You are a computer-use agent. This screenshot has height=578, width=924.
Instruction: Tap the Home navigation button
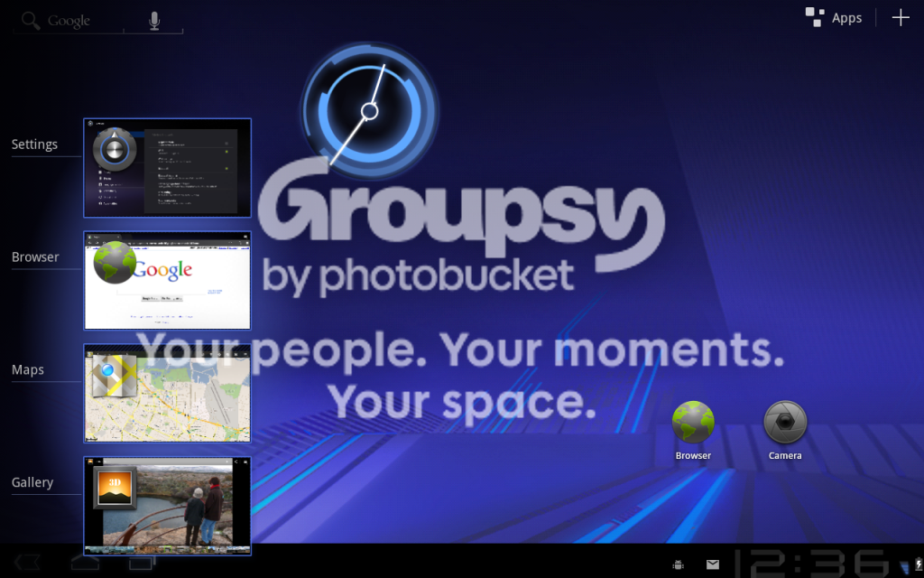click(85, 563)
